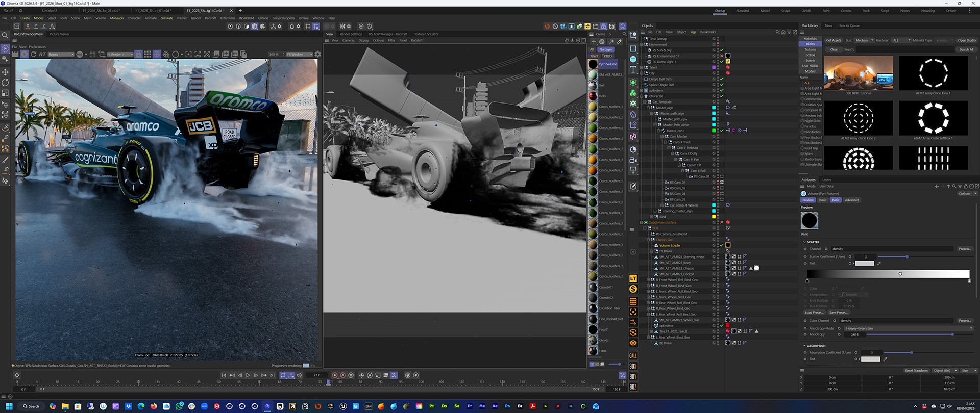
Task: Toggle xpEmitter enable checkmark
Action: (722, 326)
